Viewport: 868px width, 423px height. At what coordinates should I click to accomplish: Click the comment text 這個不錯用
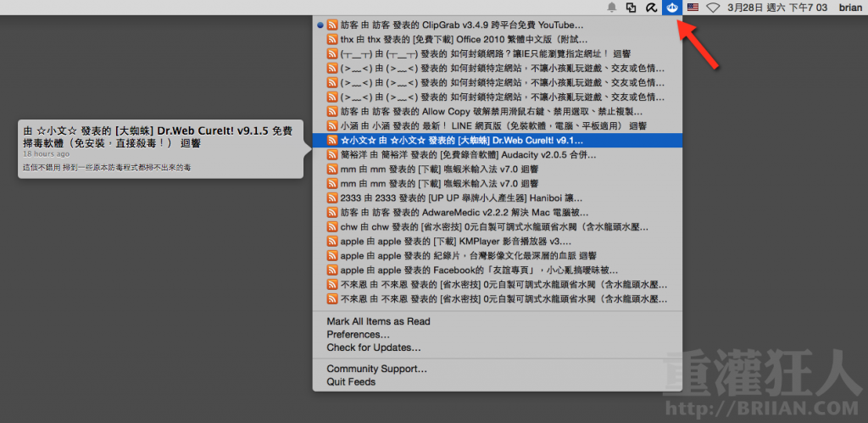pyautogui.click(x=107, y=167)
